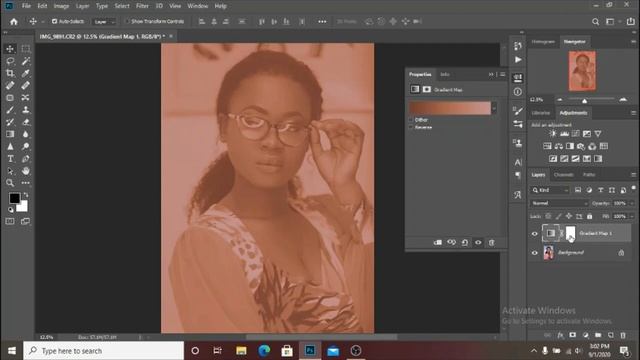Open File Explorer from taskbar
Image resolution: width=640 pixels, height=360 pixels.
click(x=241, y=351)
